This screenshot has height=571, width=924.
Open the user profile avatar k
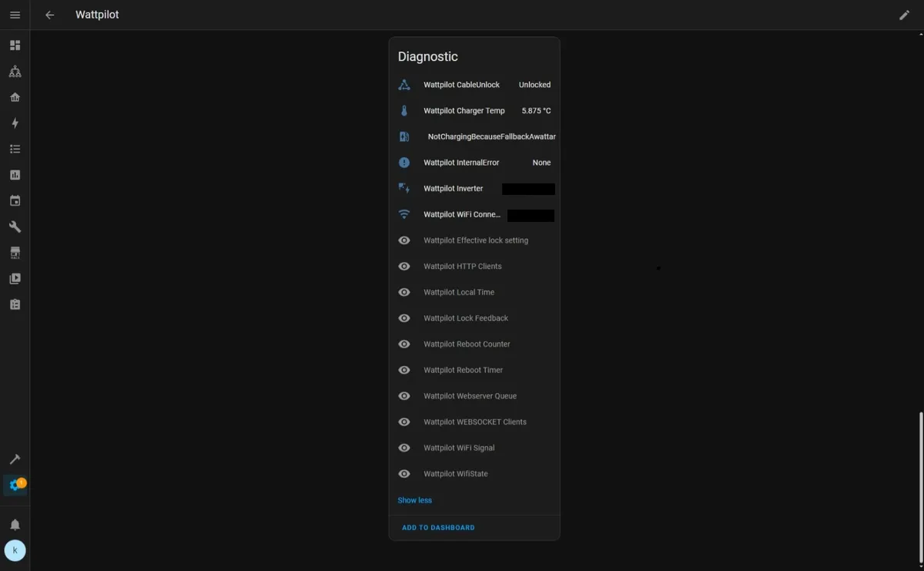[x=15, y=551]
